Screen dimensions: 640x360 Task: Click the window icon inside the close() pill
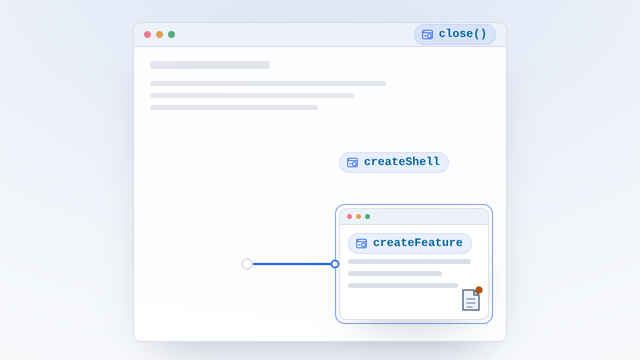[x=427, y=35]
